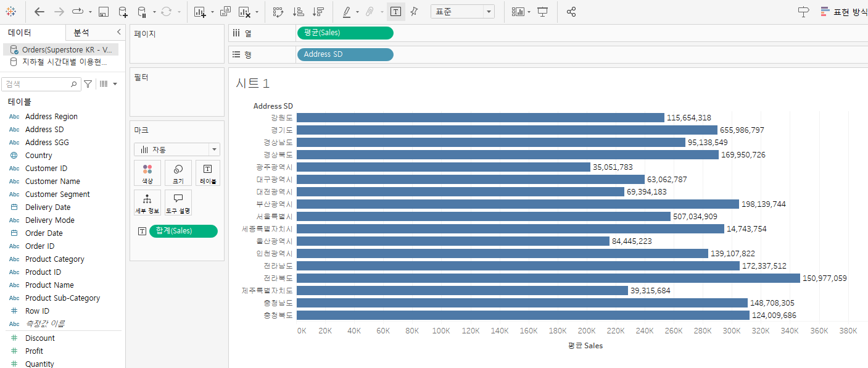Screen dimensions: 868x368
Task: Click the refresh data icon
Action: click(167, 12)
